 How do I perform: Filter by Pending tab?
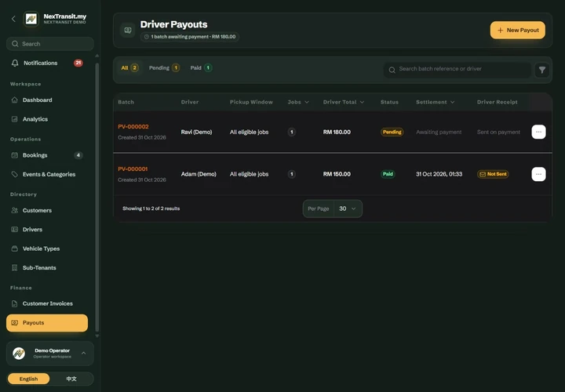click(x=164, y=67)
